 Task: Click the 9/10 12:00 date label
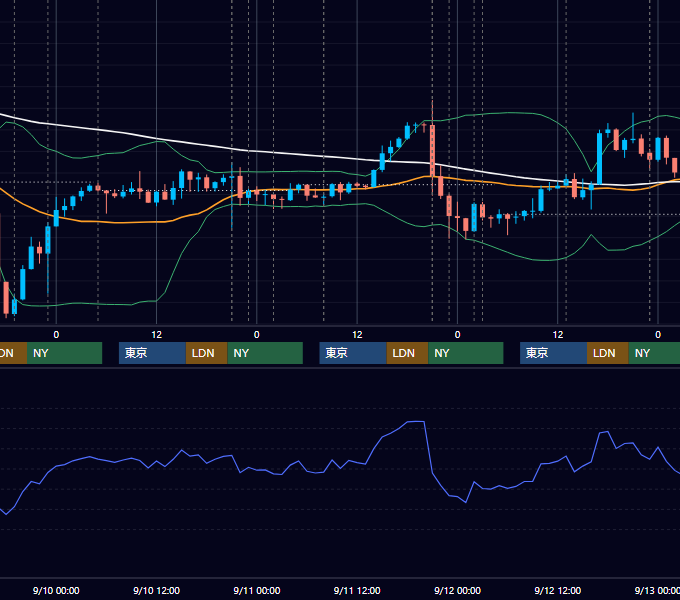click(157, 590)
